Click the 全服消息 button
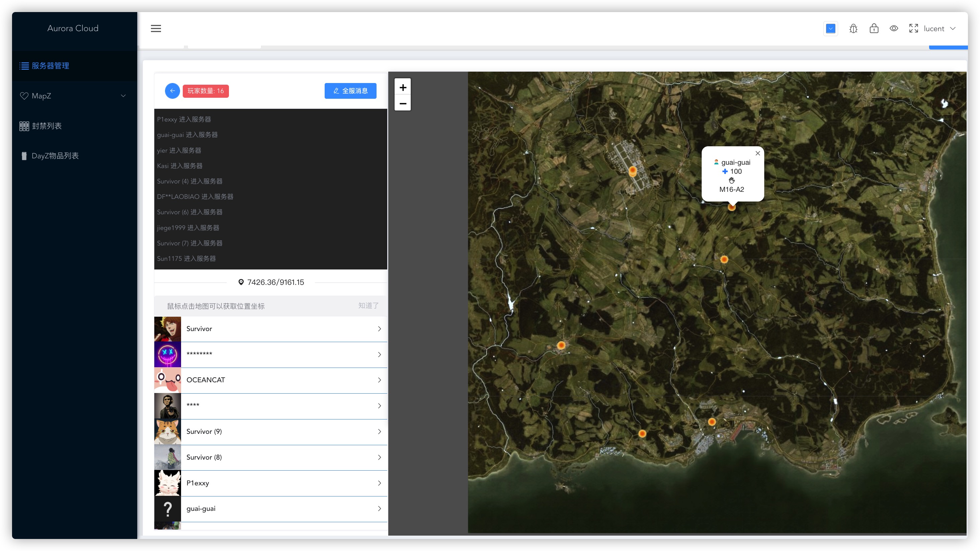This screenshot has height=551, width=980. tap(350, 91)
